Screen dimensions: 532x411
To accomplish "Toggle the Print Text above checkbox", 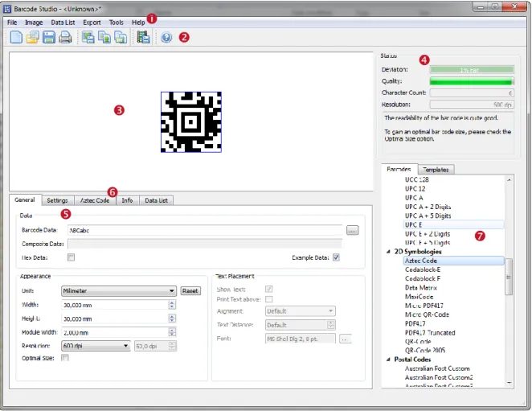I will coord(268,299).
